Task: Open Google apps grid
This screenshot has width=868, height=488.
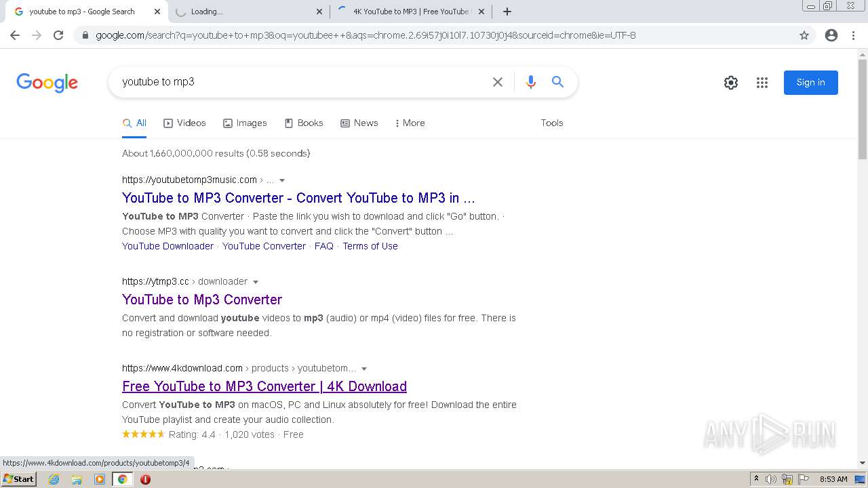Action: tap(762, 83)
